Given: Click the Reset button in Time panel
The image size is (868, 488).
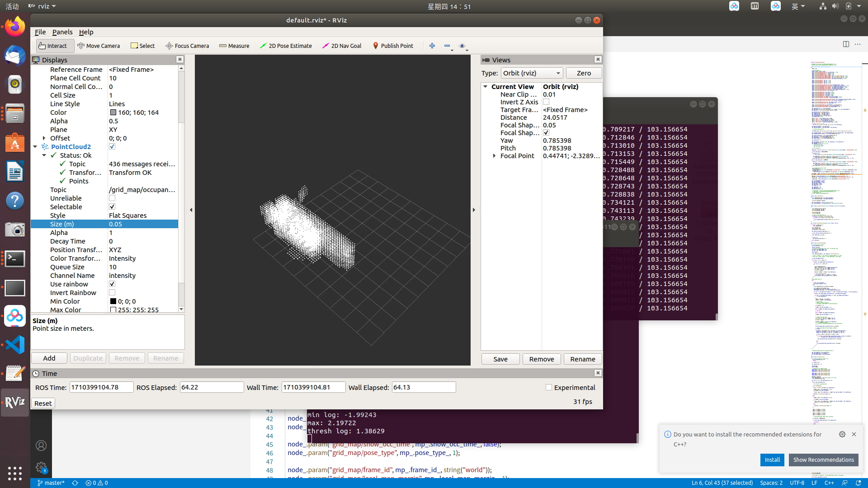Looking at the screenshot, I should (42, 403).
